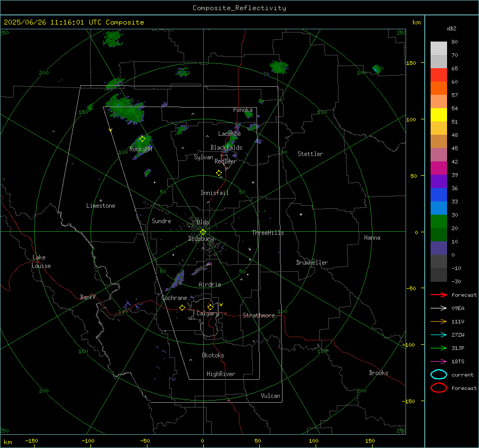Click the Olds town label

tap(203, 222)
